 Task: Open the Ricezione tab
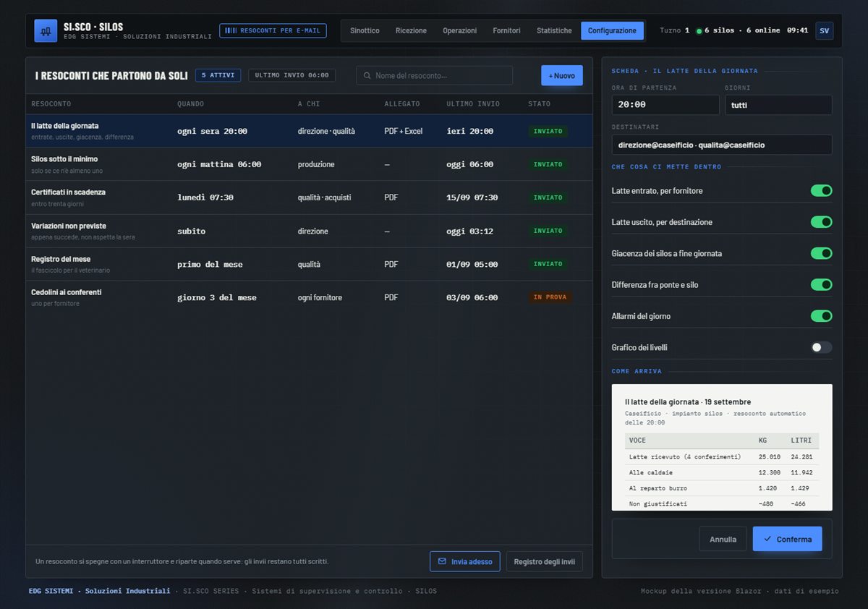click(x=411, y=30)
